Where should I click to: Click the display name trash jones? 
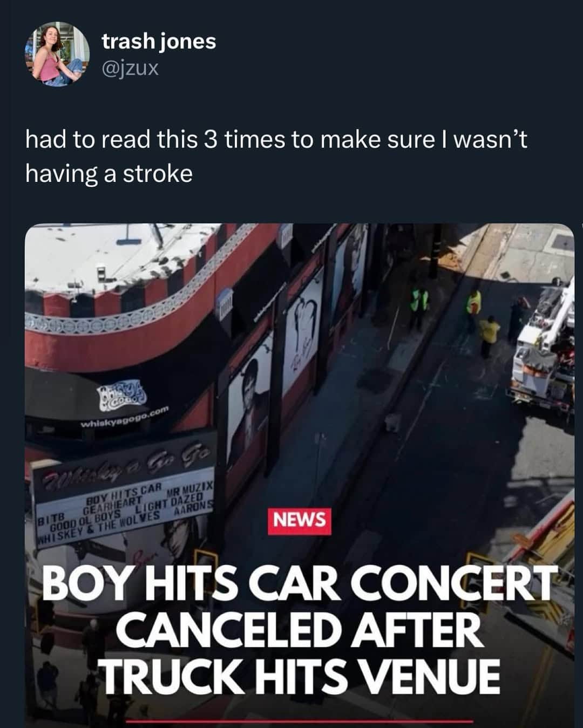[159, 41]
